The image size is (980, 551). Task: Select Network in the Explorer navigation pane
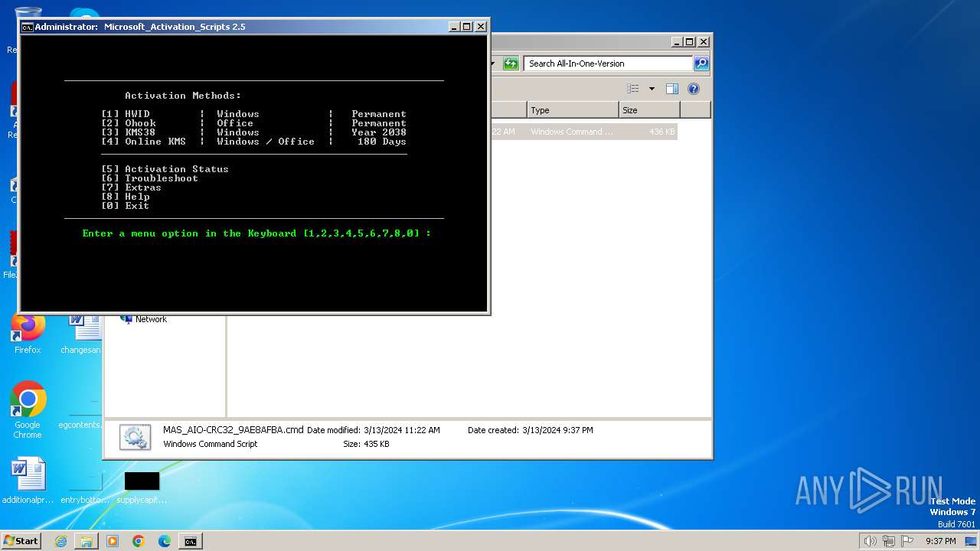click(x=151, y=319)
